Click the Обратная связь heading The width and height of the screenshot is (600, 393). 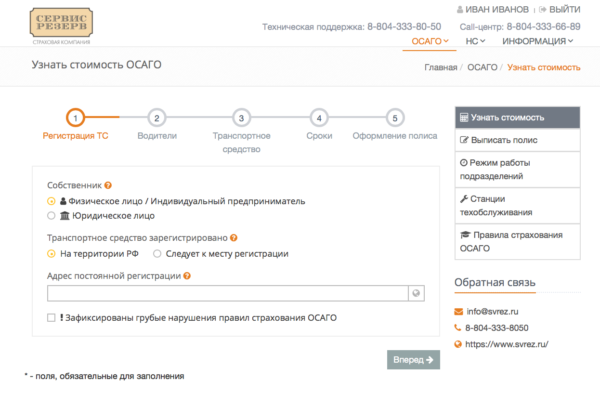495,282
